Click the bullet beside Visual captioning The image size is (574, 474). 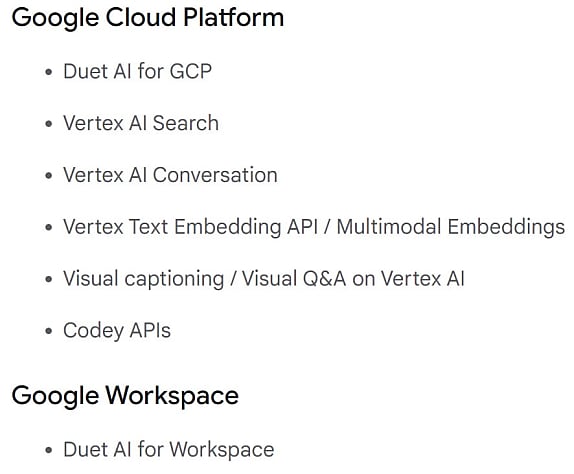click(x=48, y=280)
